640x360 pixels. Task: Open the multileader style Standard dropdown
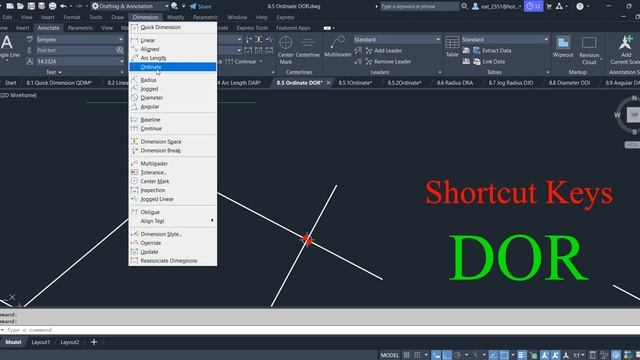pyautogui.click(x=438, y=40)
